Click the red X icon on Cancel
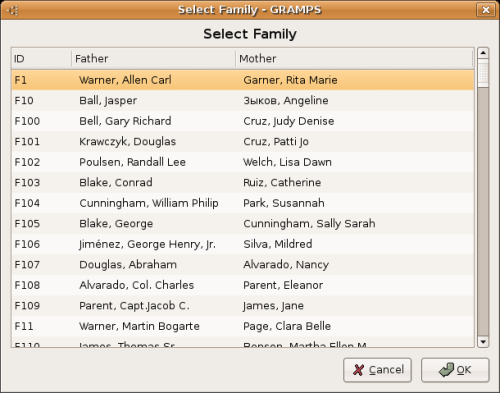This screenshot has width=500, height=393. [358, 370]
